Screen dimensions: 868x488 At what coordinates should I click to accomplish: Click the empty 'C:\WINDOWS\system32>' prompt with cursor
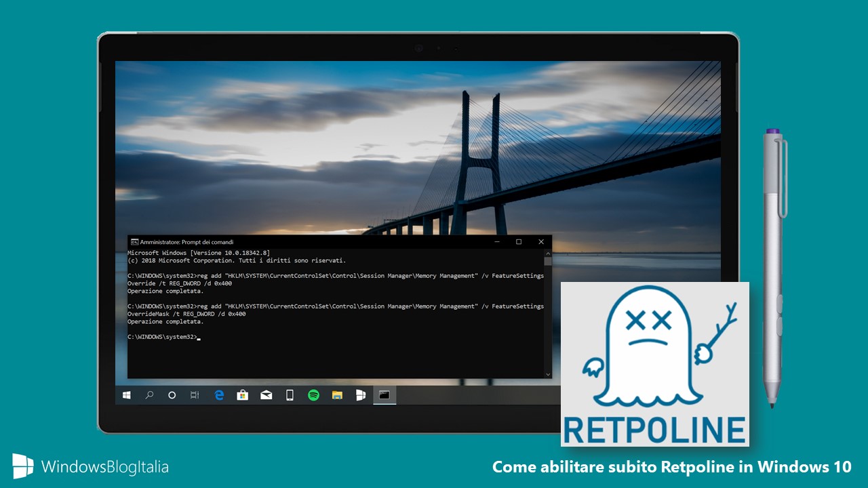[163, 337]
